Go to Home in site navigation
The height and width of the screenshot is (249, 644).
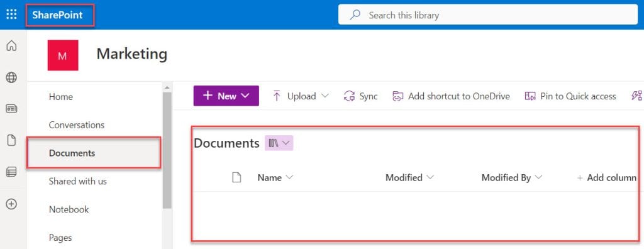tap(61, 97)
